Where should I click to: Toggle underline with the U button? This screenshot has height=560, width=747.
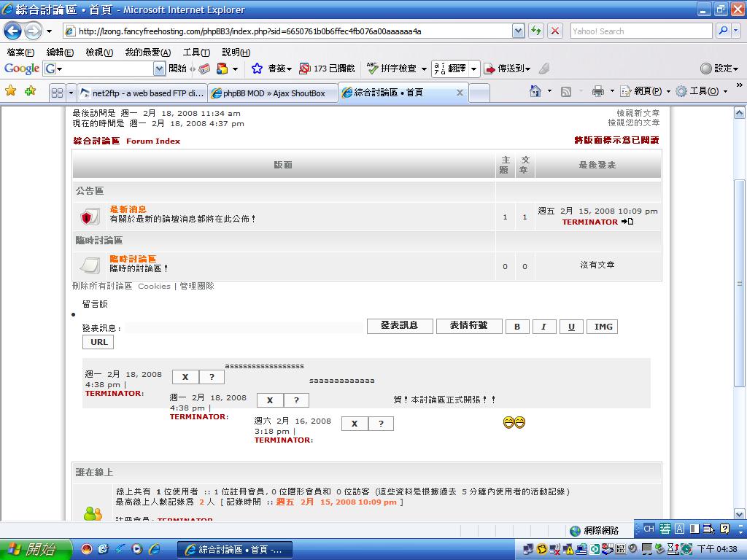571,327
